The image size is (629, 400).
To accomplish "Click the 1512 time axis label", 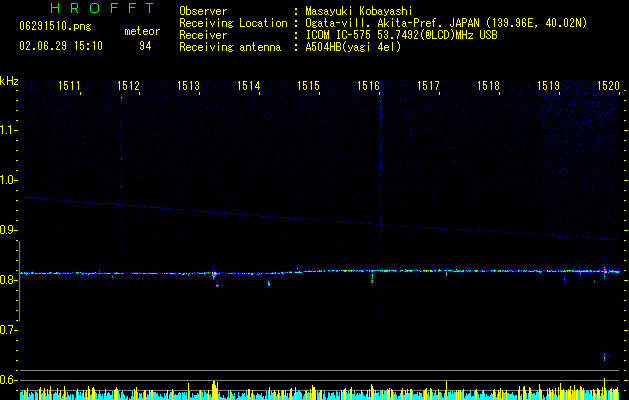I will (128, 85).
